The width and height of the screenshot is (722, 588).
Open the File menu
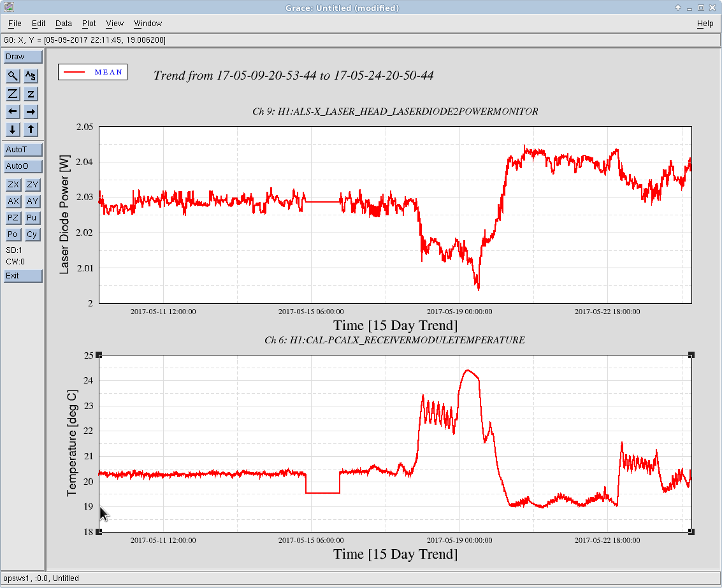[x=15, y=24]
